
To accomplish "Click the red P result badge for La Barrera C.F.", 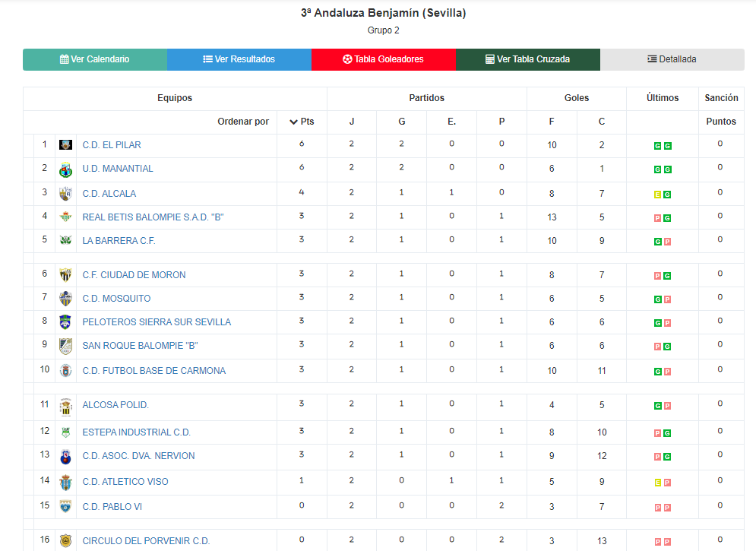I will pos(667,242).
